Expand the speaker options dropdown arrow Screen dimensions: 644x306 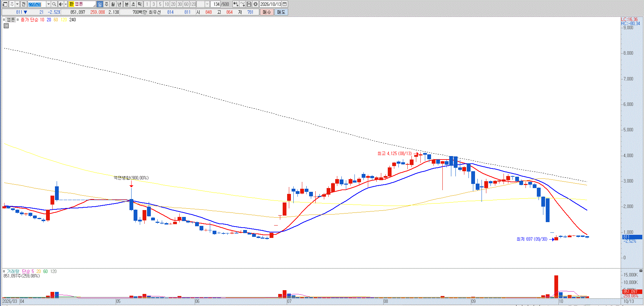tap(66, 4)
